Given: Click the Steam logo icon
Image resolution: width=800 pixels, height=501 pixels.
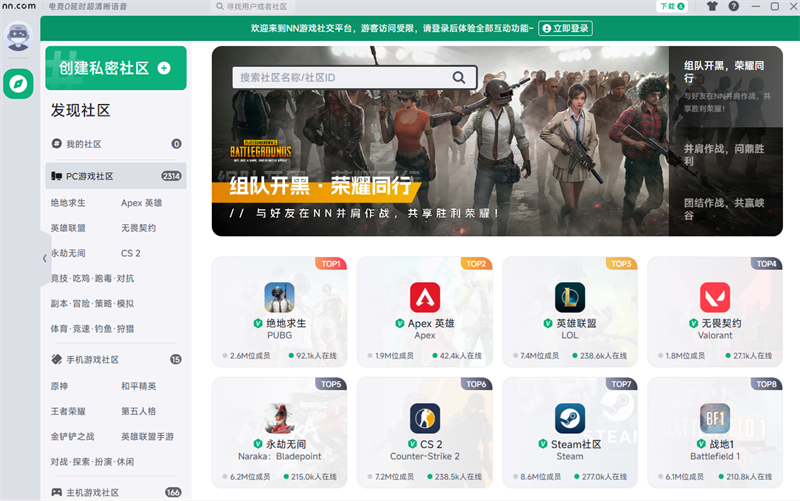Looking at the screenshot, I should [570, 418].
